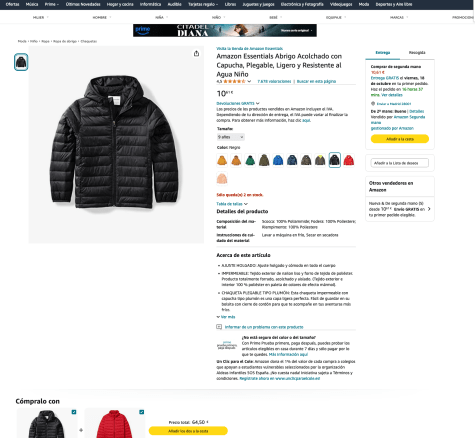475x438 pixels.
Task: Select the red jacket color swatch
Action: (x=349, y=160)
